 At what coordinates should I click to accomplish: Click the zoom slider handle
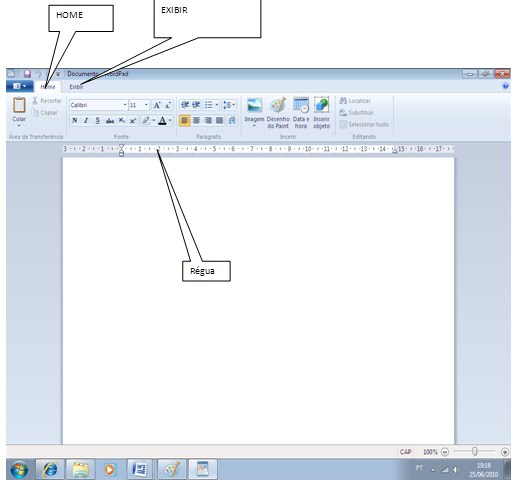pos(475,452)
